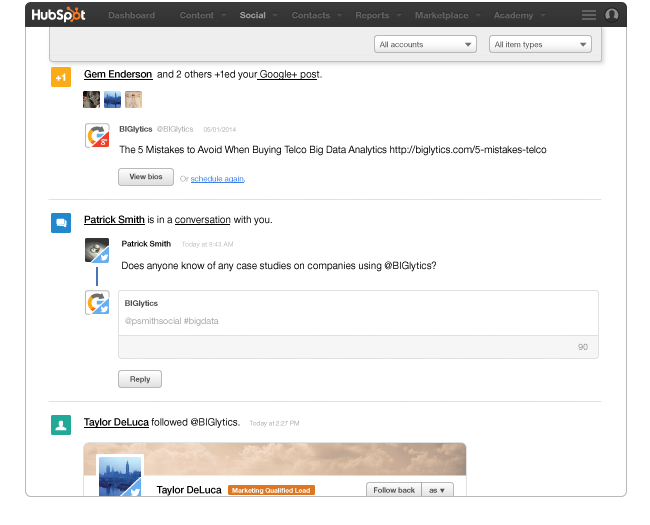Screen dimensions: 650x525
Task: Click the orange +1 activity icon
Action: click(61, 77)
